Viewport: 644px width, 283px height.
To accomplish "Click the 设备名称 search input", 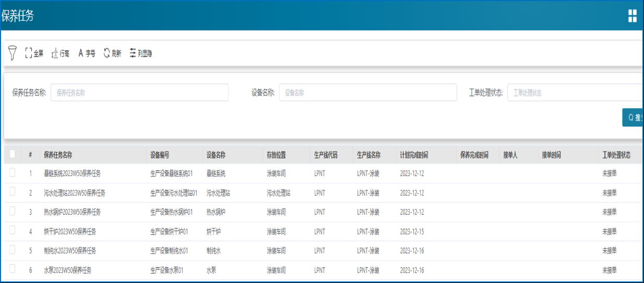I will tap(368, 92).
